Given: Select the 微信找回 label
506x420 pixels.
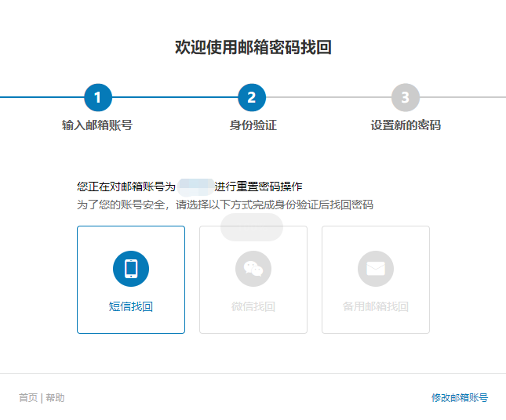Looking at the screenshot, I should 253,306.
